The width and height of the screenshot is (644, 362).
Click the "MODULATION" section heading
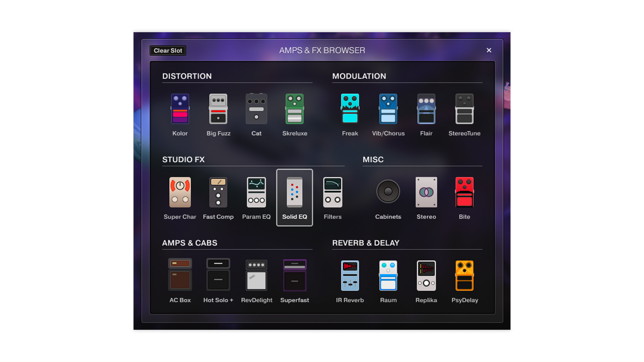point(359,76)
